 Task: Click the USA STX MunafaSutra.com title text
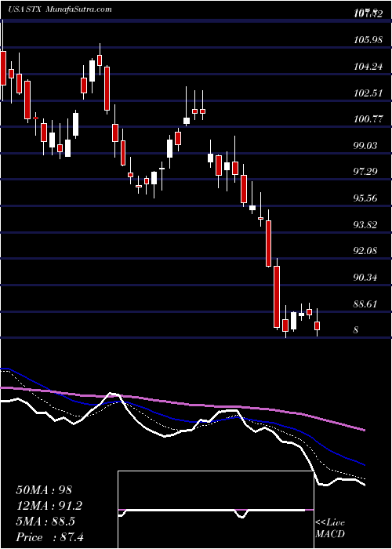click(x=60, y=9)
